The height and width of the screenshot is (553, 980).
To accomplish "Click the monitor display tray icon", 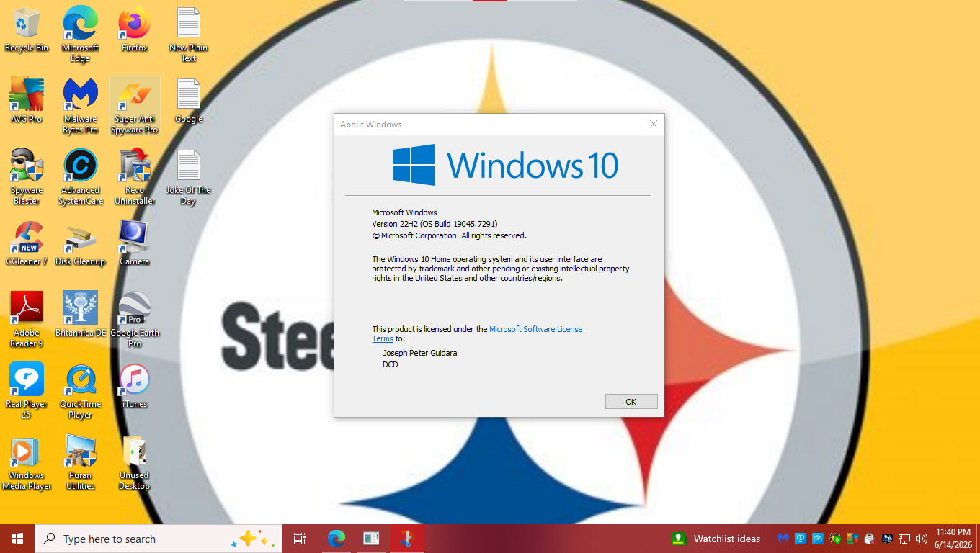I will (887, 539).
